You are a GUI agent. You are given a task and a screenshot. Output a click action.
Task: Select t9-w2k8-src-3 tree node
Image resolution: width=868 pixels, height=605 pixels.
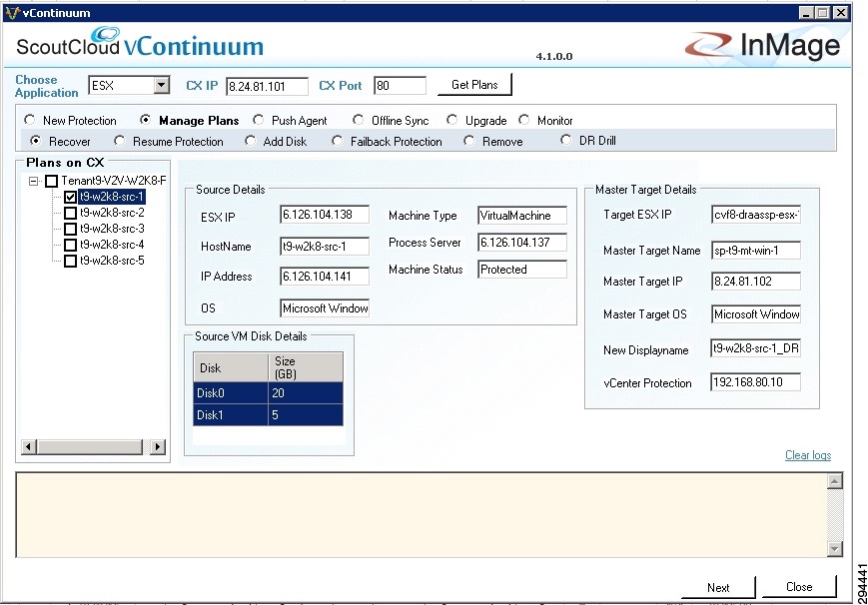[x=112, y=229]
